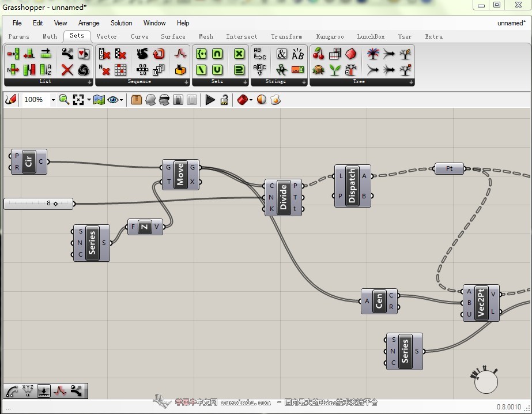Choose the Weave spiral icon
The image size is (532, 414).
click(84, 70)
